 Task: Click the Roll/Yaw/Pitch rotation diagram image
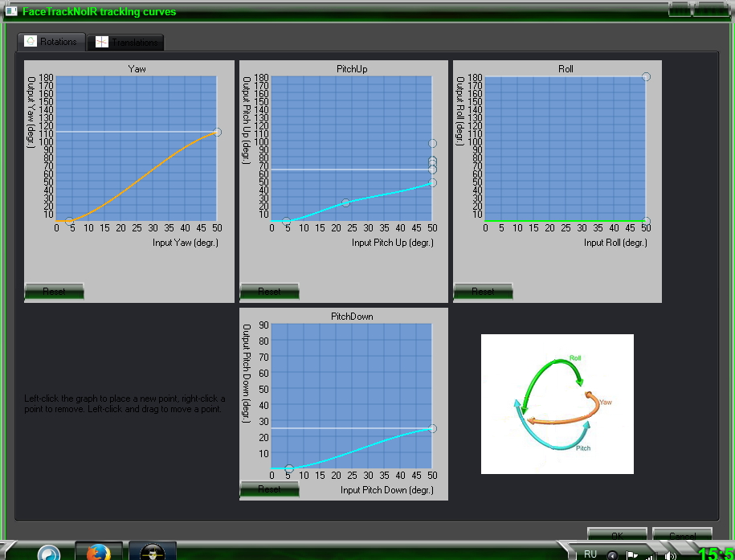(557, 404)
